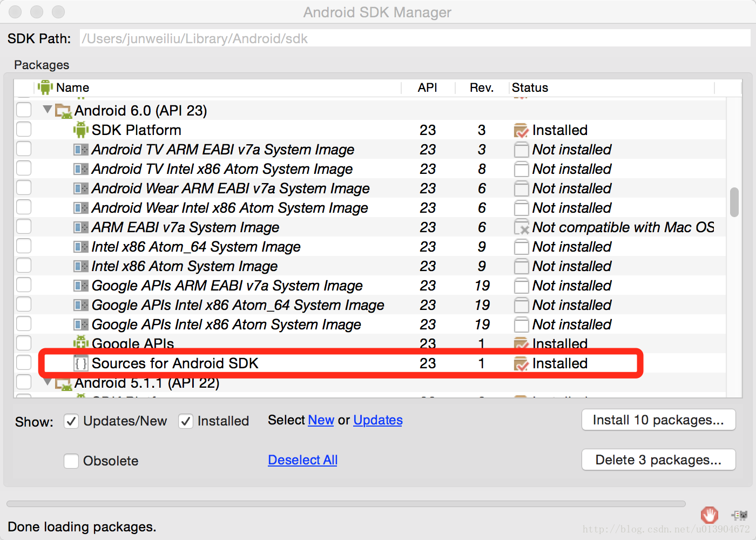Click Not installed icon for Android TV ARM
The image size is (756, 540).
(x=521, y=150)
